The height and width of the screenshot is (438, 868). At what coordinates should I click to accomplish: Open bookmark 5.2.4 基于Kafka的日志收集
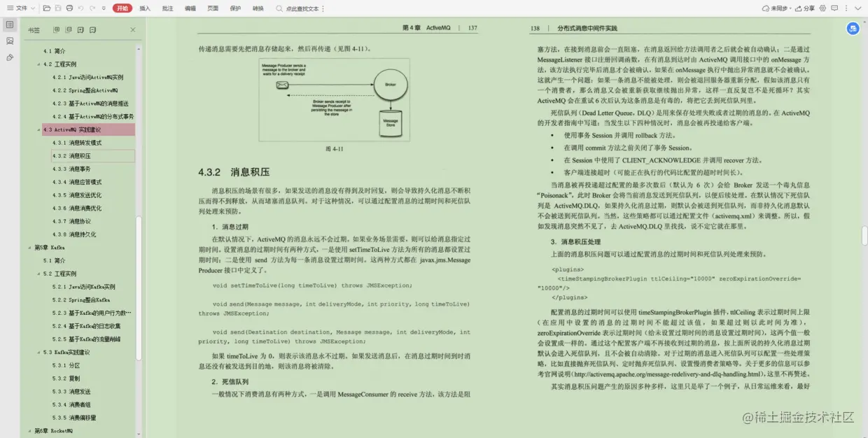pyautogui.click(x=86, y=325)
